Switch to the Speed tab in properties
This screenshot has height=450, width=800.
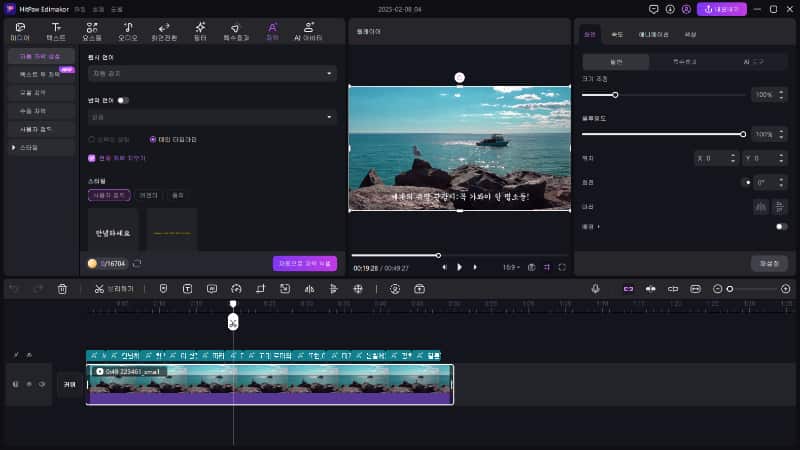click(x=619, y=34)
